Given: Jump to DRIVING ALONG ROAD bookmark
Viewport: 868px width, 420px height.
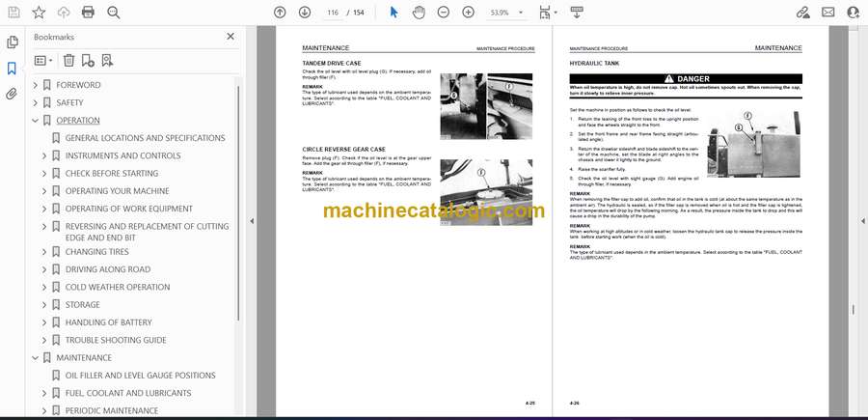Looking at the screenshot, I should pyautogui.click(x=108, y=269).
